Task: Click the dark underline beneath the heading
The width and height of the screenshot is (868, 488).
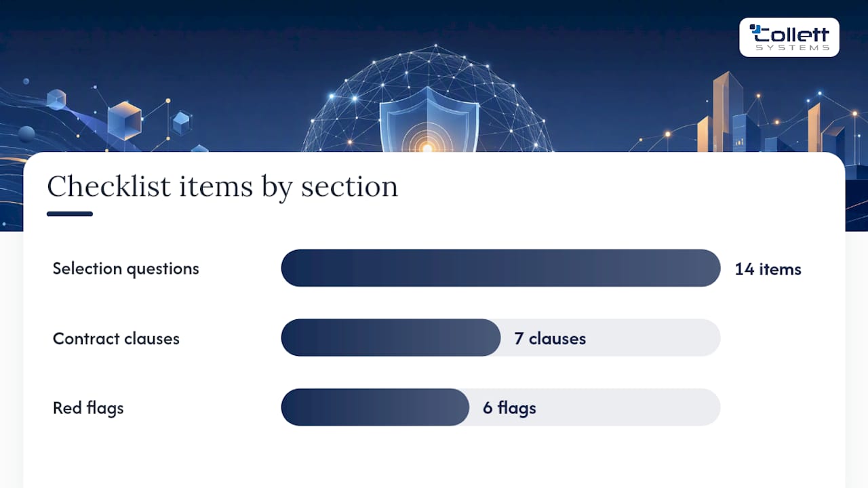Action: (x=70, y=214)
